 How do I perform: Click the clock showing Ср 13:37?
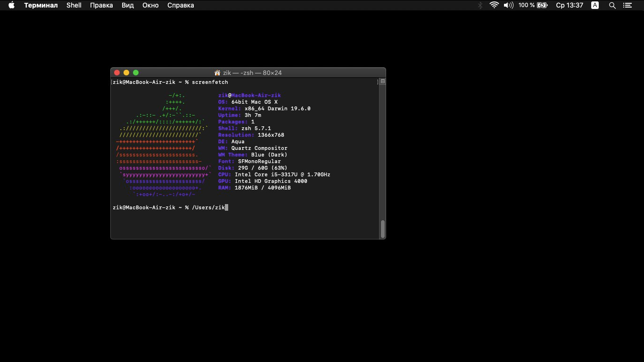[570, 5]
